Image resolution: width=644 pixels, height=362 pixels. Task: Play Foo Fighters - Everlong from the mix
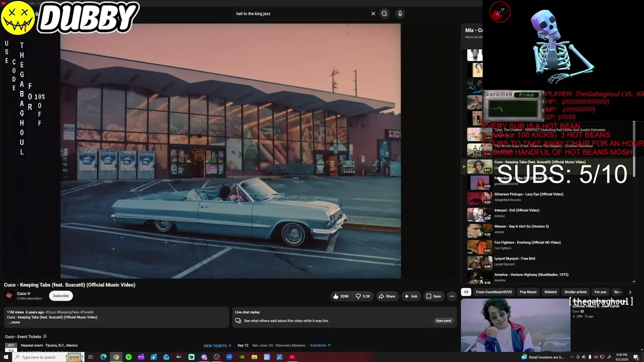pyautogui.click(x=548, y=246)
